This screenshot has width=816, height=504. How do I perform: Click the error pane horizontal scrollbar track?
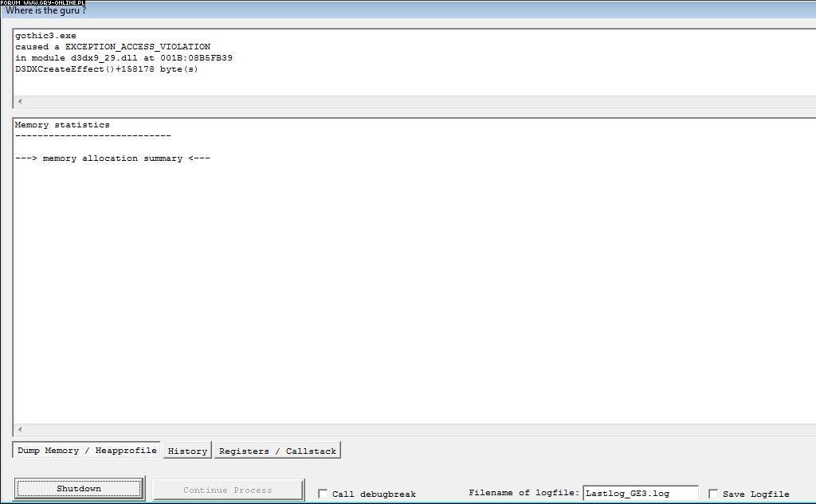click(414, 102)
